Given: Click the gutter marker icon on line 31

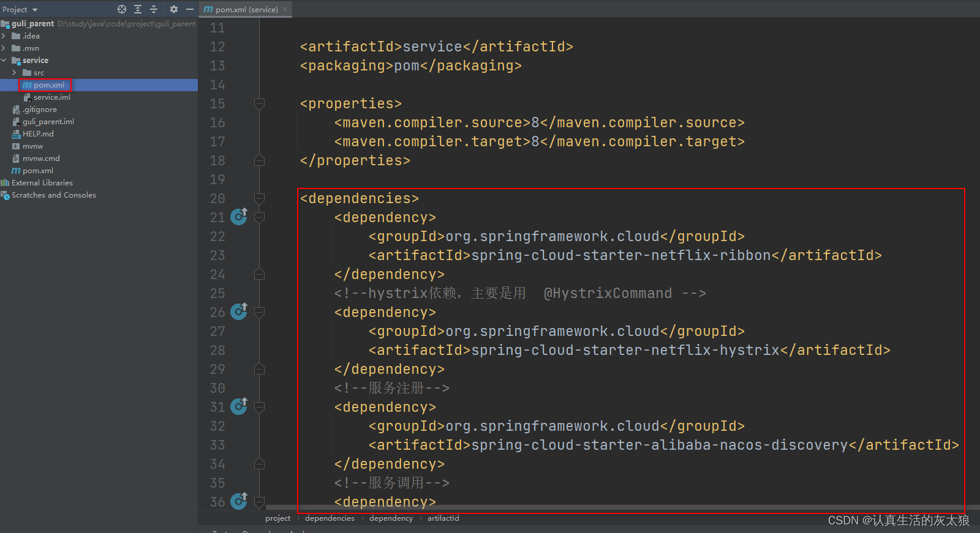Looking at the screenshot, I should point(239,406).
